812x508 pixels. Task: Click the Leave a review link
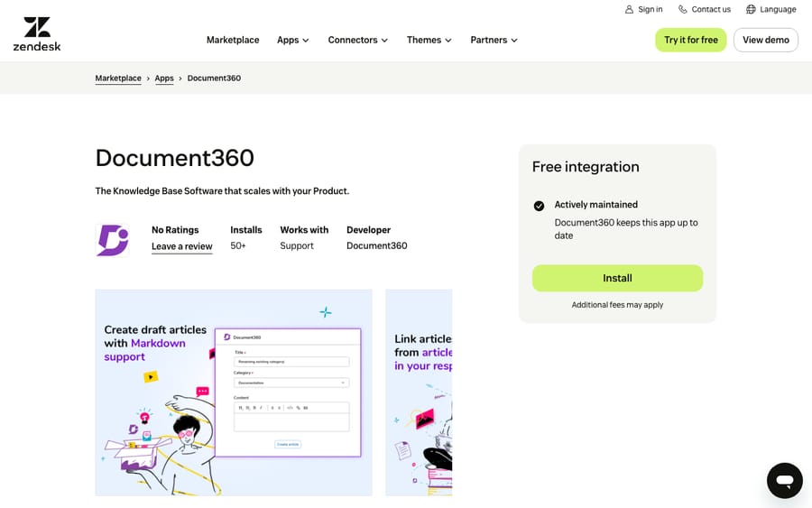[x=181, y=246]
